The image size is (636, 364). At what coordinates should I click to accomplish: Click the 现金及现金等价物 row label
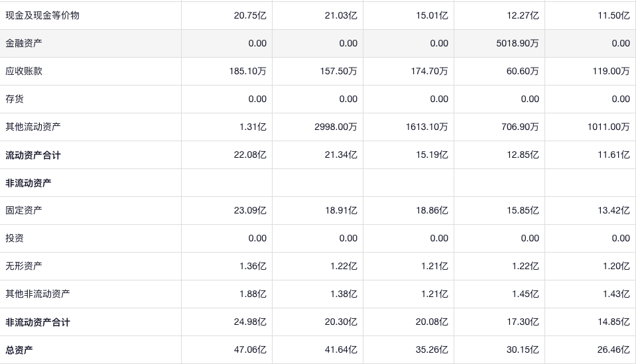42,15
